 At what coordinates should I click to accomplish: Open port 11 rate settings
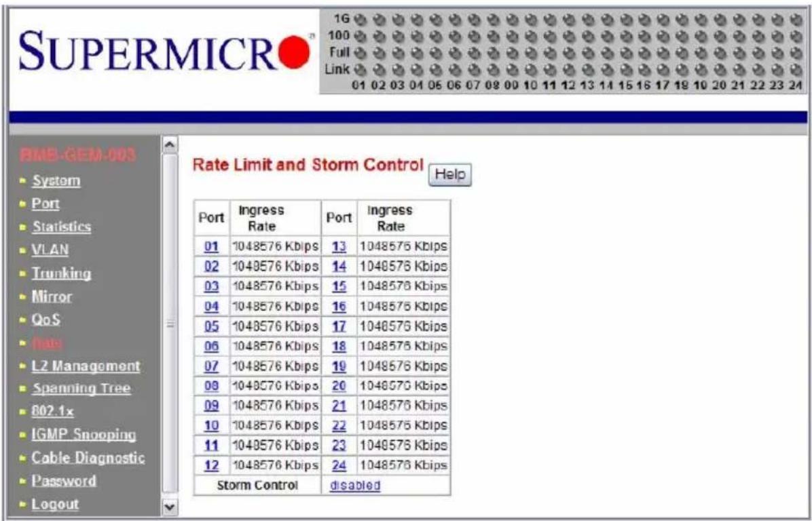[210, 446]
